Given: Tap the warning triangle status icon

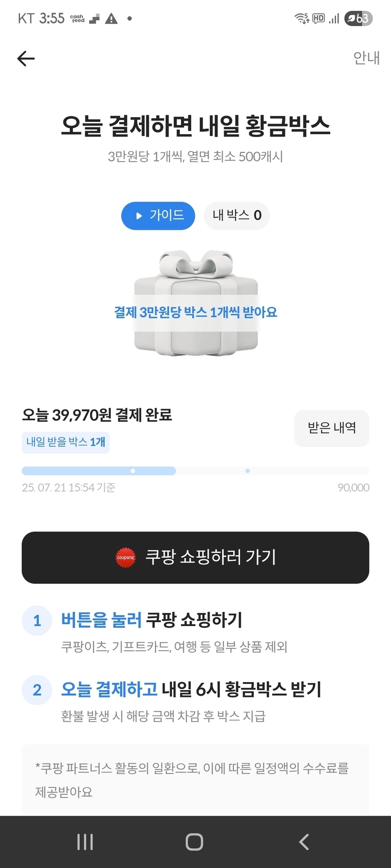Looking at the screenshot, I should [x=111, y=19].
